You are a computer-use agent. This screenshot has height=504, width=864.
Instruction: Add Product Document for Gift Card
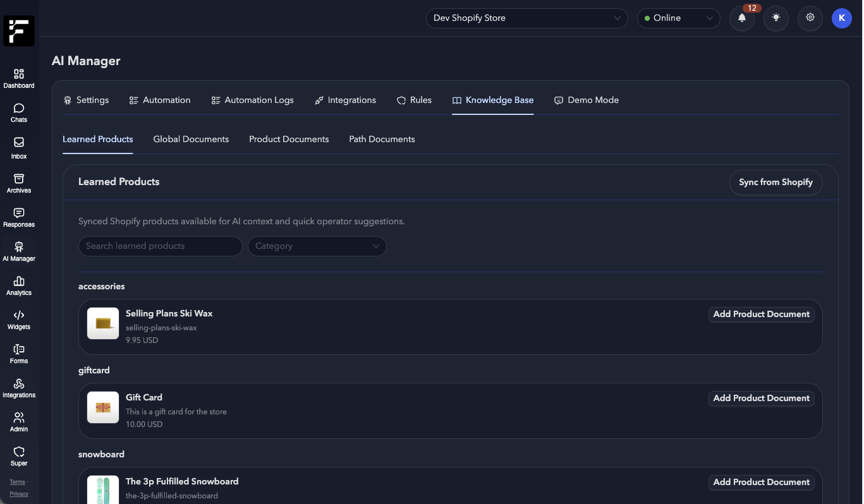point(761,398)
